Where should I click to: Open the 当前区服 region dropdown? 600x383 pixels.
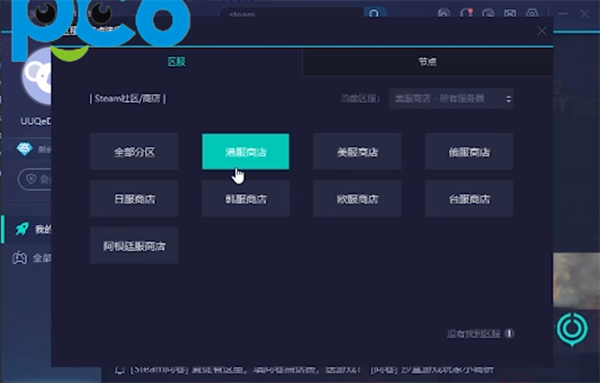coord(451,99)
